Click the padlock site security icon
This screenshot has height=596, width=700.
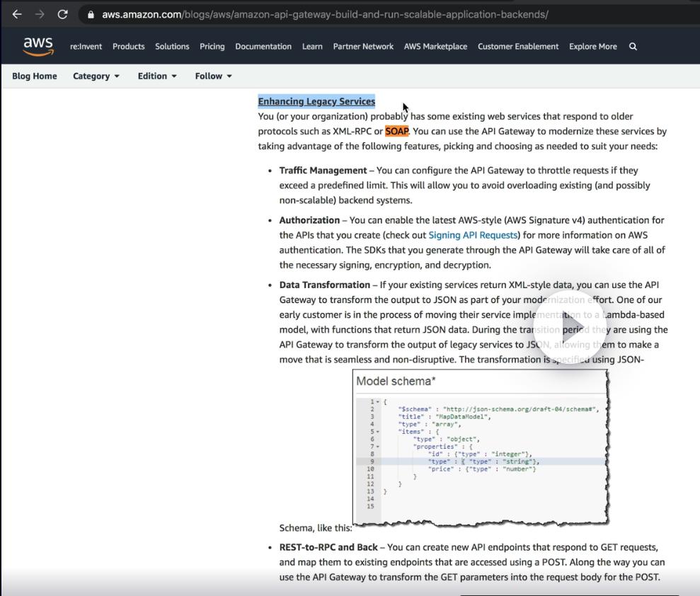91,15
